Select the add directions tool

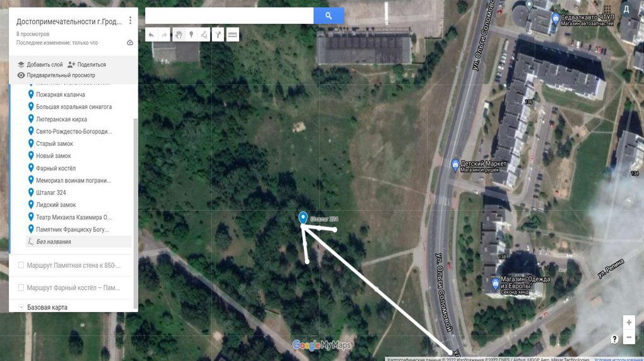pyautogui.click(x=218, y=35)
